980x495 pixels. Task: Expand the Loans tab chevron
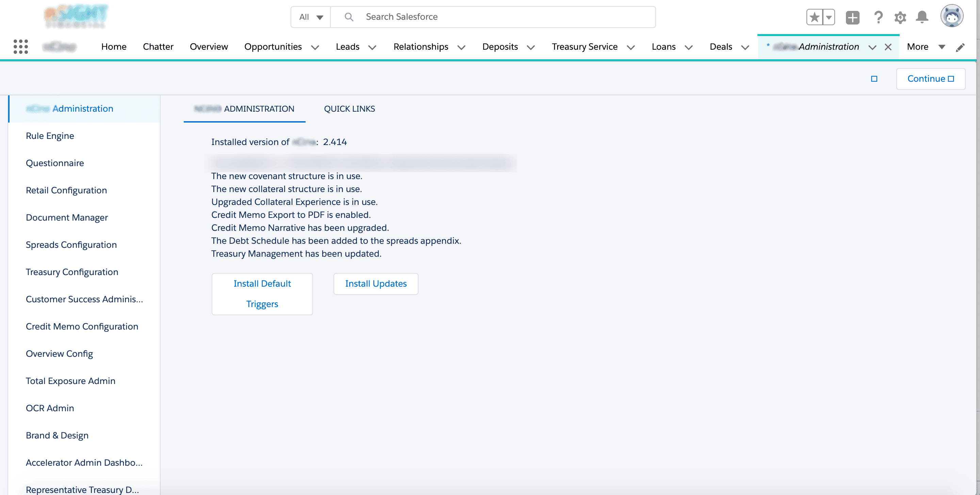(x=689, y=47)
